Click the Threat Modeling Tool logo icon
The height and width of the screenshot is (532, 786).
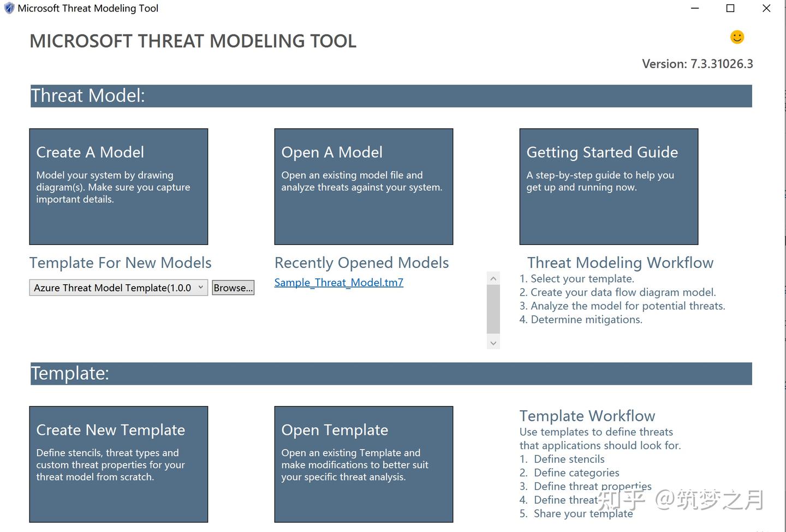pyautogui.click(x=9, y=8)
